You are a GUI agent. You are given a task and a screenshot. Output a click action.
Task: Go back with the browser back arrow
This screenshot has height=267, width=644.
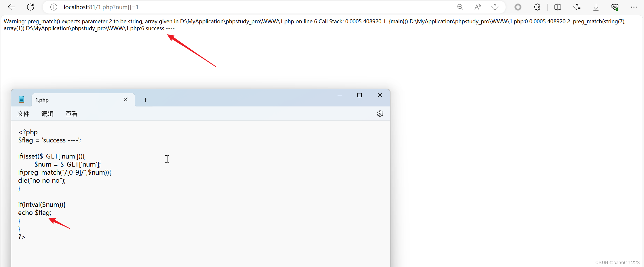(12, 7)
